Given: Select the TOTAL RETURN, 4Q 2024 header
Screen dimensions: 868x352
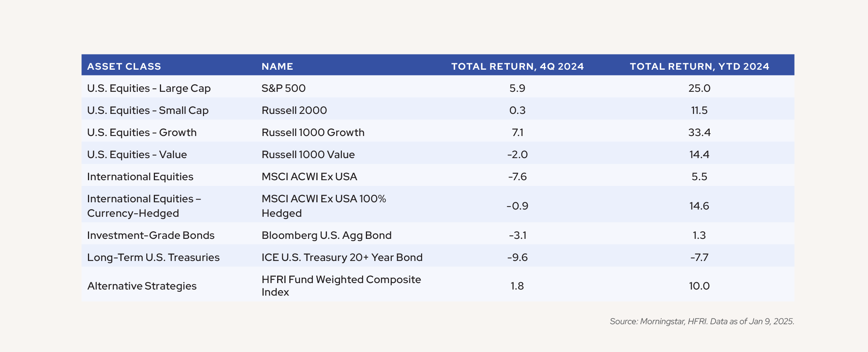Looking at the screenshot, I should (517, 67).
